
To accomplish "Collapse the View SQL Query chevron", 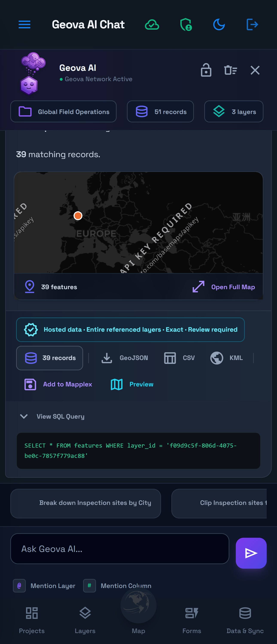I will 24,416.
